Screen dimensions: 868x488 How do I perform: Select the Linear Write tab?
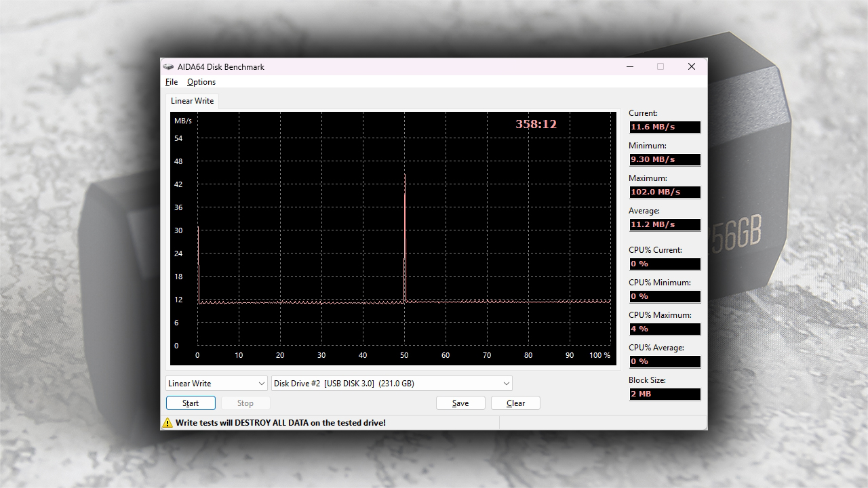pos(192,101)
